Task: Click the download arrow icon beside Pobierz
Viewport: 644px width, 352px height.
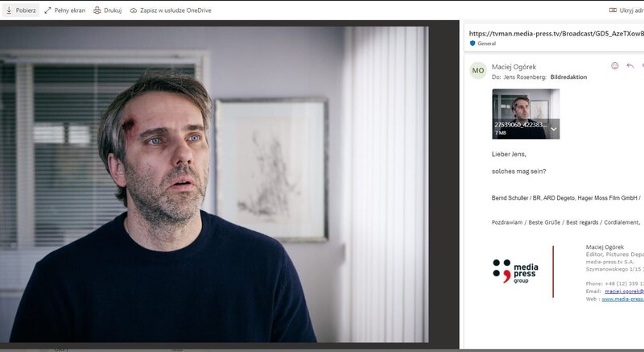Action: [x=8, y=10]
